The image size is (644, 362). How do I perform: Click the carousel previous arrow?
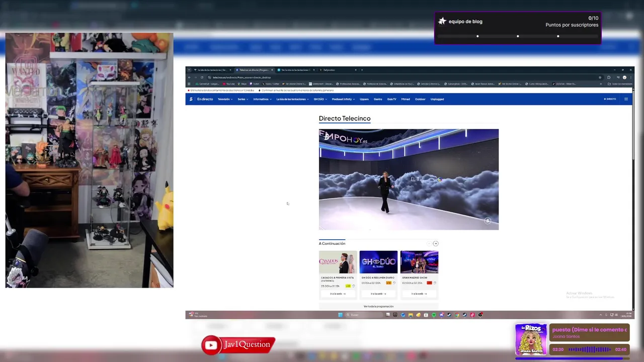(429, 243)
